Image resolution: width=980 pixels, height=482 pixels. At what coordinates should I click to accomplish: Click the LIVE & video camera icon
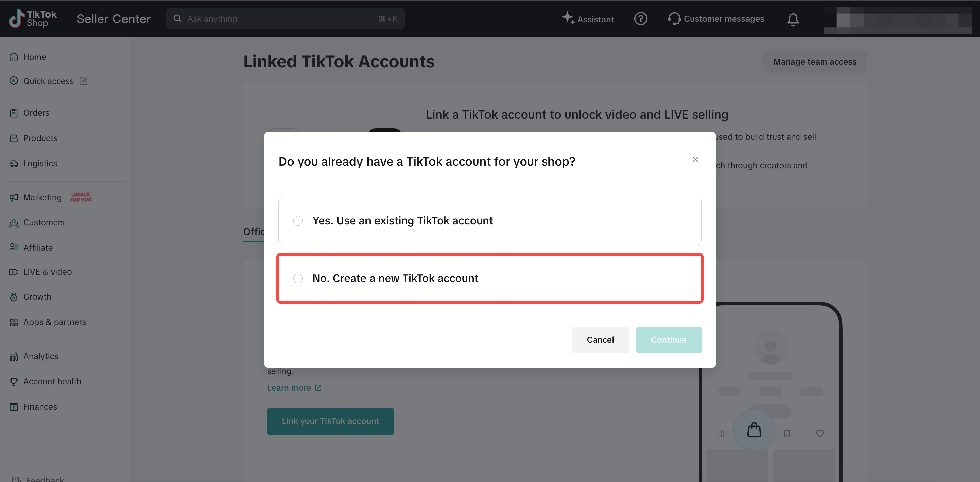[x=14, y=272]
